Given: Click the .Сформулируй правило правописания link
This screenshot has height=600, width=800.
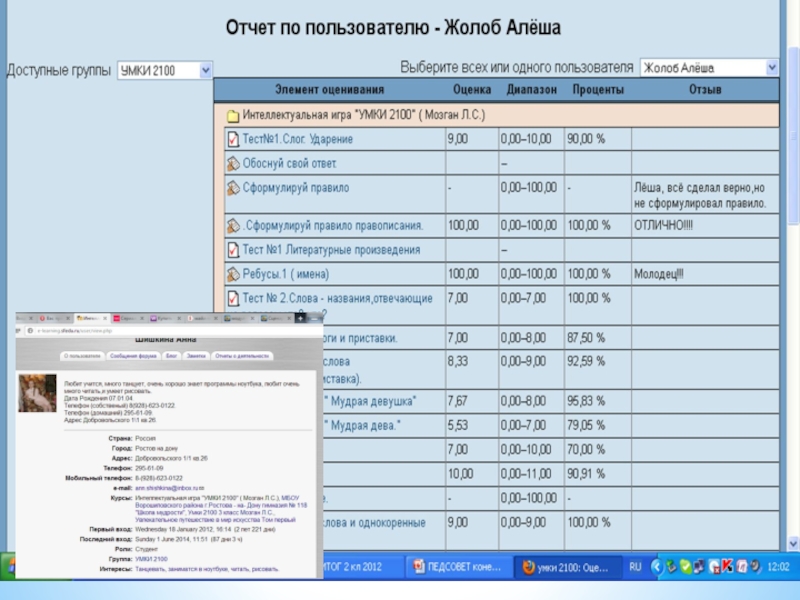Looking at the screenshot, I should pyautogui.click(x=332, y=225).
